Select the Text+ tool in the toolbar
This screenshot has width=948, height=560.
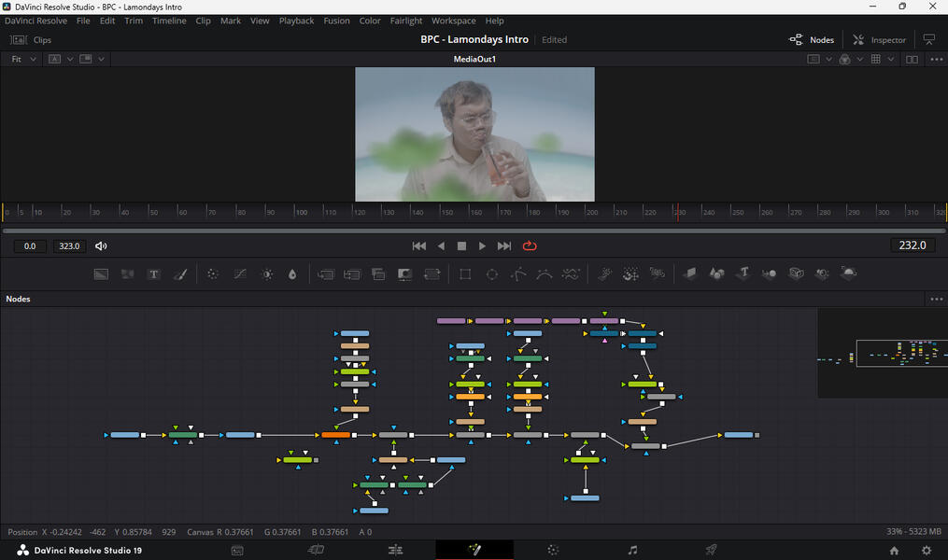(x=154, y=273)
